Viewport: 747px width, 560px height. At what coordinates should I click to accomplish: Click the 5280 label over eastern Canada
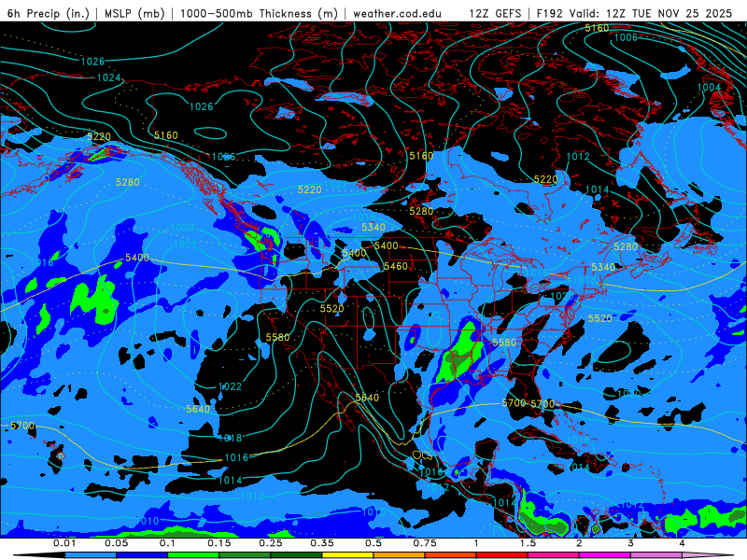click(x=626, y=246)
